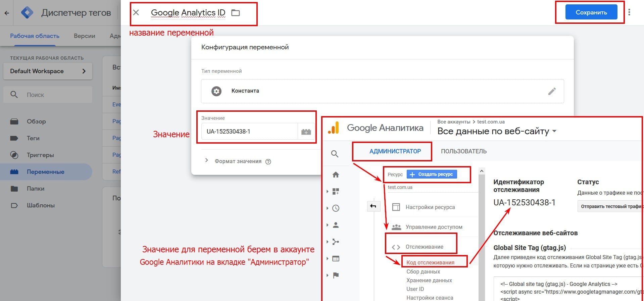Switch to the АДМИНИСТРАТОР tab
The image size is (644, 301).
[x=395, y=151]
